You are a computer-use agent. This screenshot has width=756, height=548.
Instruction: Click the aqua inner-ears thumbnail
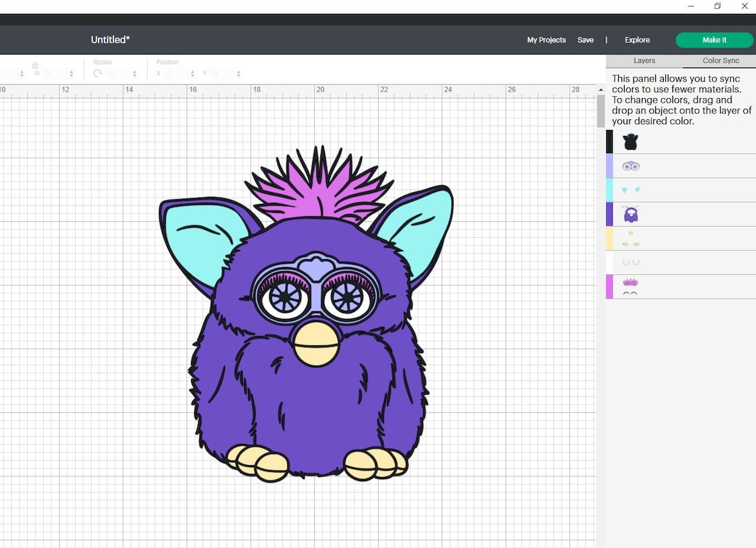(631, 190)
